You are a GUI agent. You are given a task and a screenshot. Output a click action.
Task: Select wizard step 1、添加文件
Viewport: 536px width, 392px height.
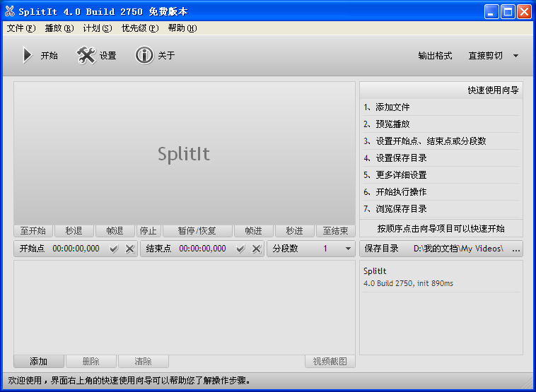point(441,107)
